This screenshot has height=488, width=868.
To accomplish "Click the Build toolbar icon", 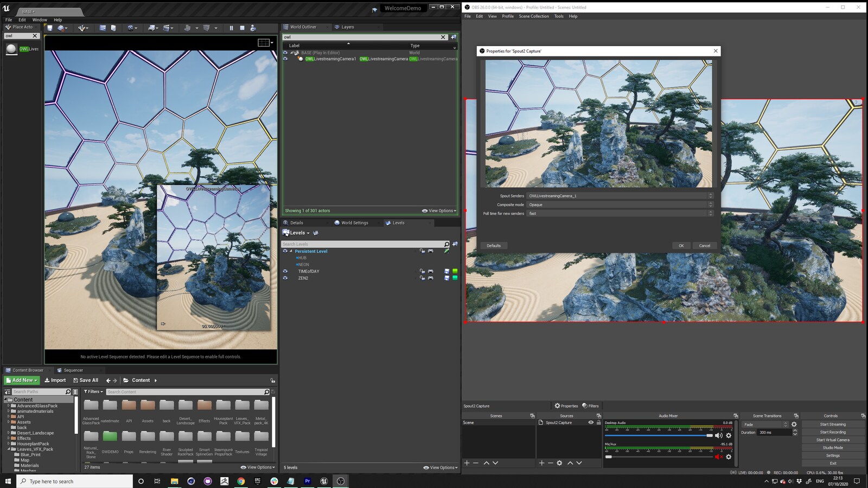I will [187, 28].
